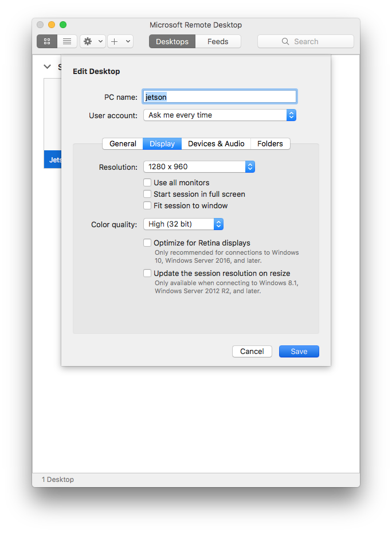
Task: Collapse the desktop group chevron
Action: 47,67
